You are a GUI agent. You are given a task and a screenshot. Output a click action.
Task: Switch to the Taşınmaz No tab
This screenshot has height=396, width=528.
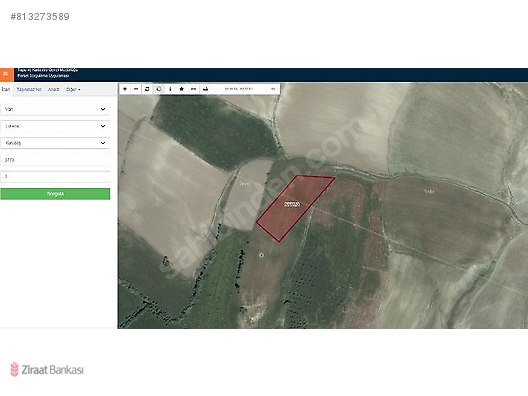point(29,90)
